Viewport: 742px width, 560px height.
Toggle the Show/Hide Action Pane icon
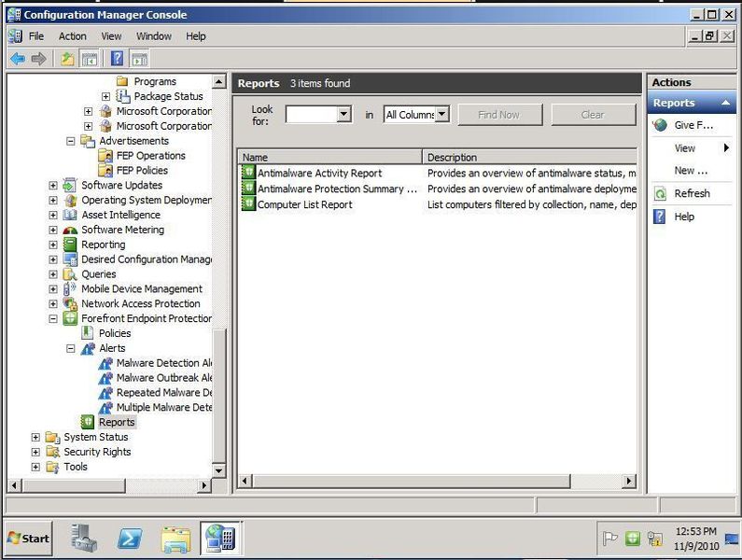click(x=140, y=59)
